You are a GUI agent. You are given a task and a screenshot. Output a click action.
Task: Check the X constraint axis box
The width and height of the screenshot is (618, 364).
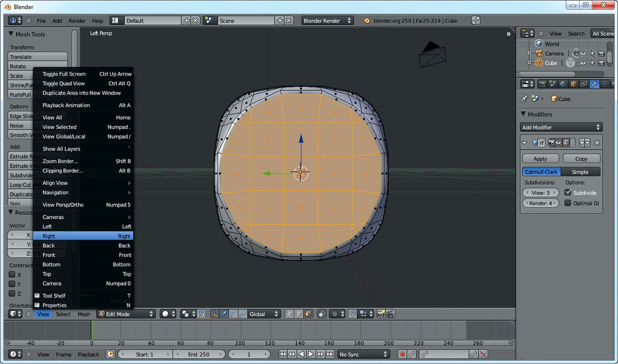[x=12, y=274]
